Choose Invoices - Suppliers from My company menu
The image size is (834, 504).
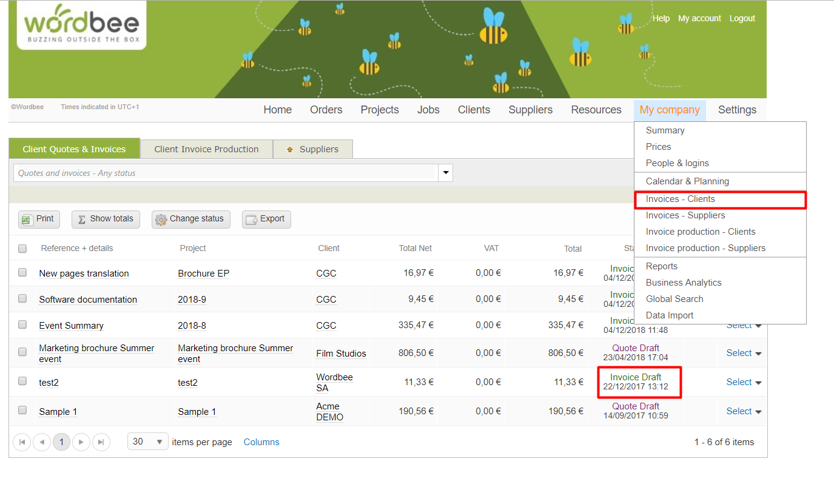coord(685,215)
